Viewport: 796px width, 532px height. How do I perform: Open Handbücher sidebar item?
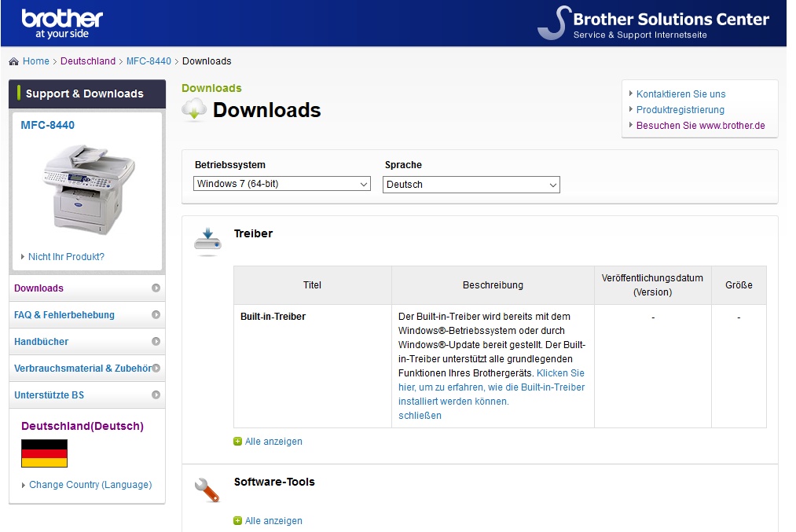tap(87, 342)
